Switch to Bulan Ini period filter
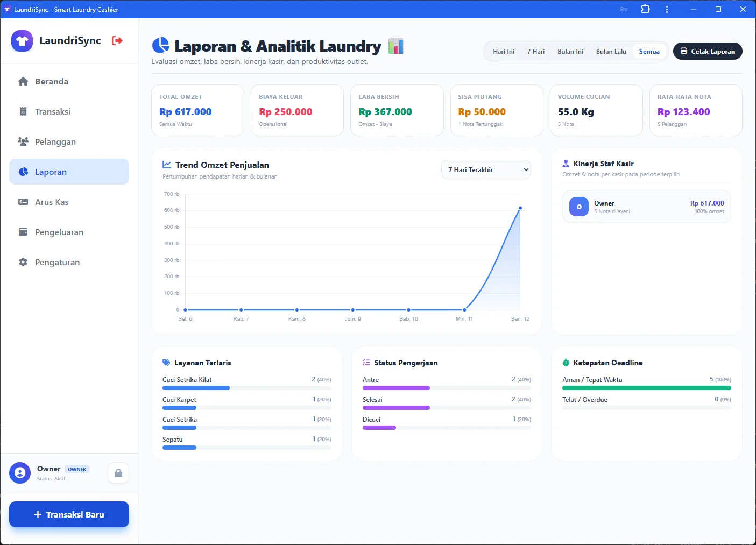The width and height of the screenshot is (756, 545). coord(570,52)
